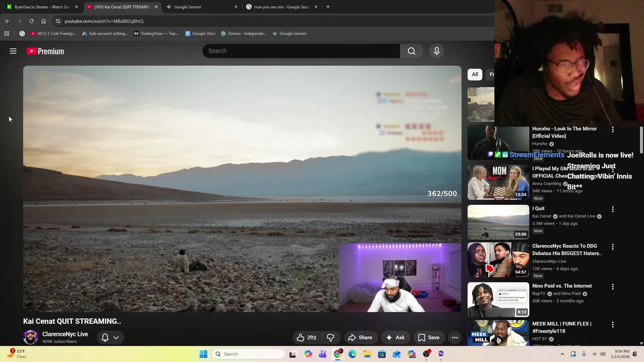Open ClarenceNyc Live channel name link
Viewport: 644px width, 362px height.
pos(65,334)
